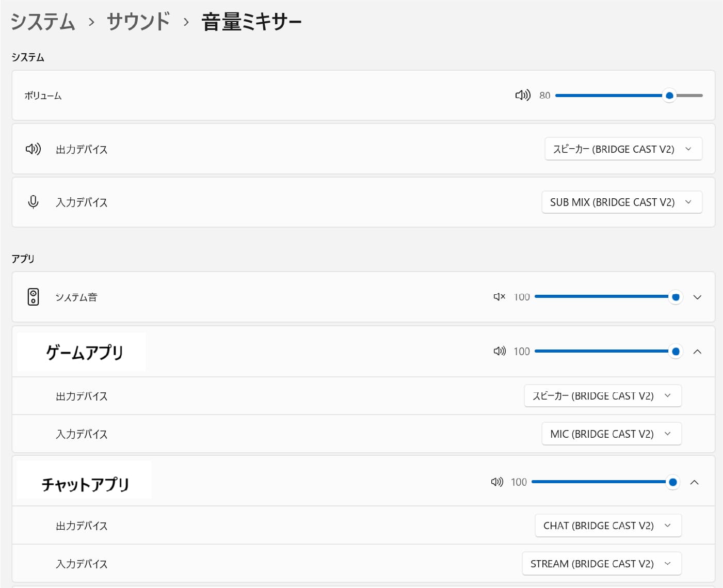Adjust the システム音 volume slider
Viewport: 723px width, 588px height.
point(609,297)
